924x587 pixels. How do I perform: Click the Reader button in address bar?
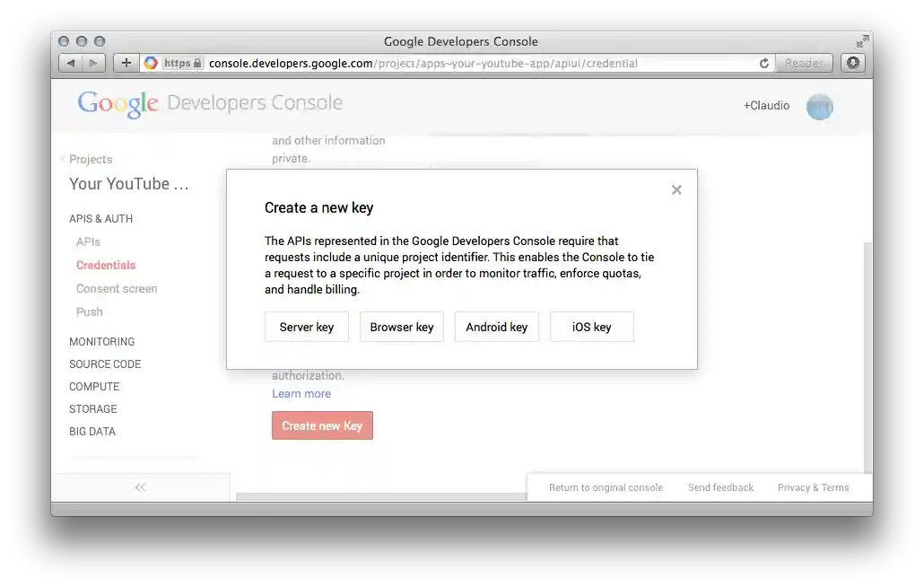(x=804, y=63)
